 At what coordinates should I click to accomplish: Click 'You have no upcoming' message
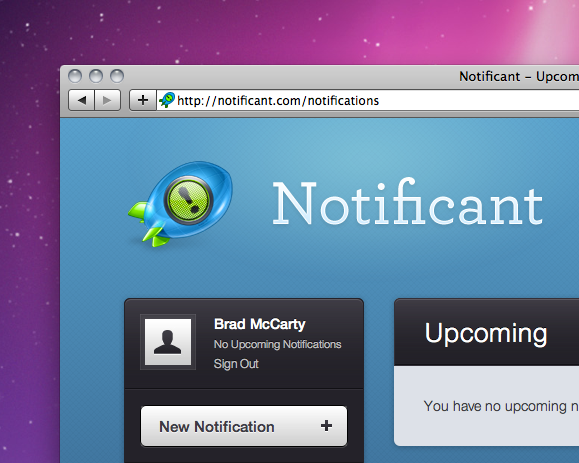click(x=501, y=406)
